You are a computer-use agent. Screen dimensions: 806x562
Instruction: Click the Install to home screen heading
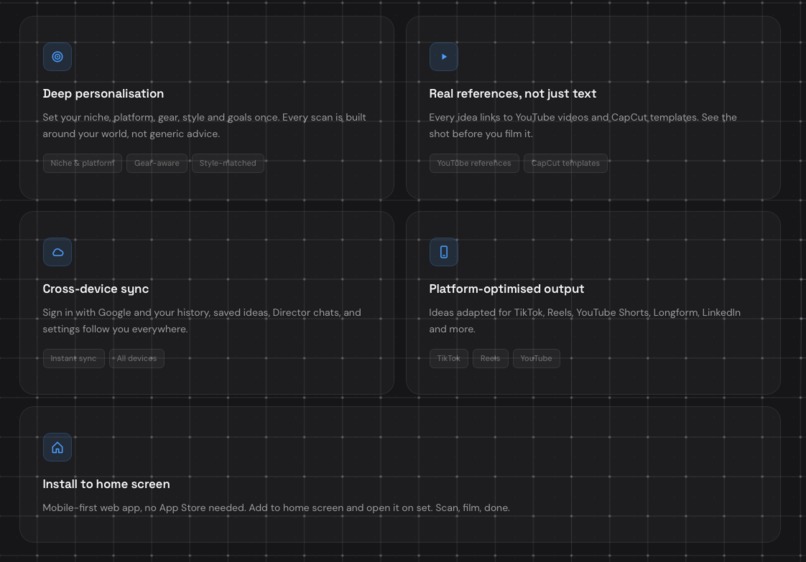106,484
